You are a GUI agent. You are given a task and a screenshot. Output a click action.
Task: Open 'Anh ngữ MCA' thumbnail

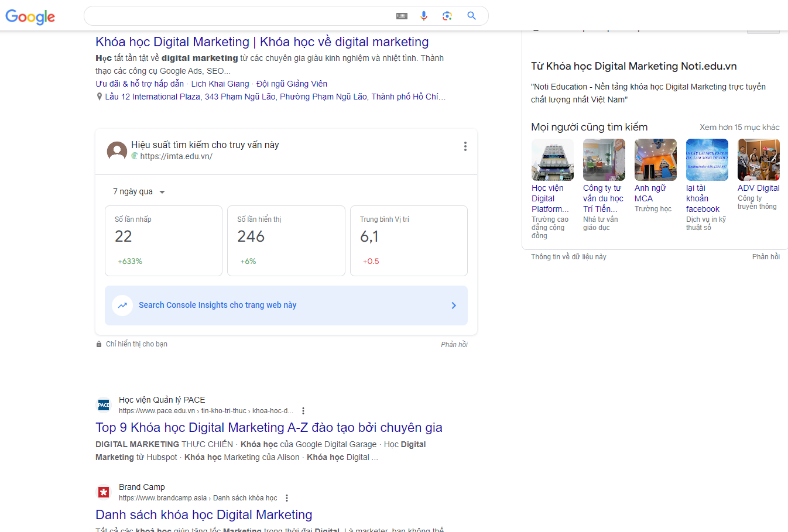[656, 160]
